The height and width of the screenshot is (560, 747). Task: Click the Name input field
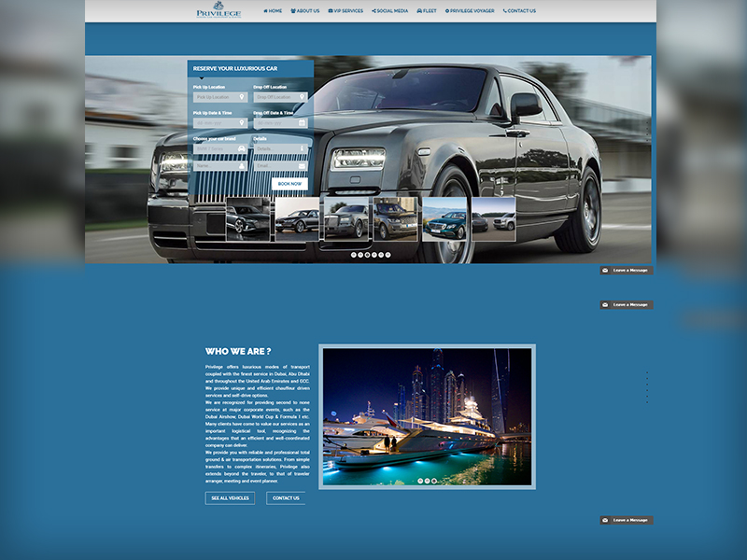tap(215, 166)
